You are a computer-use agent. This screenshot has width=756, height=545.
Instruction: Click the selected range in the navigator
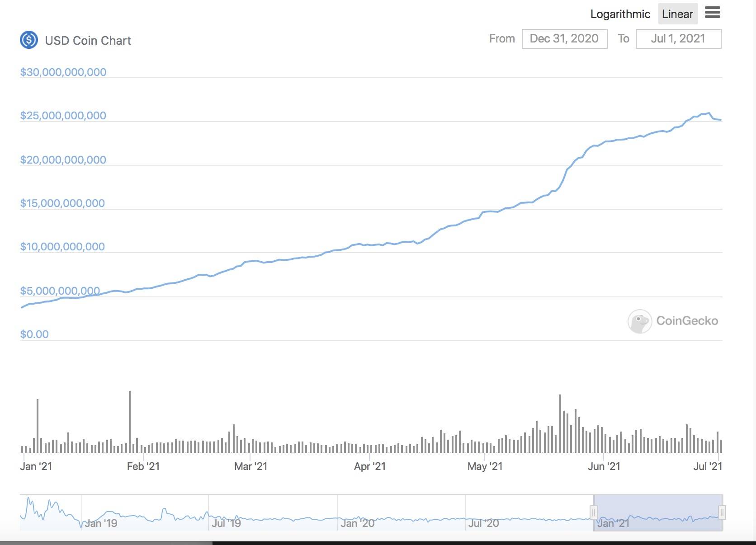coord(658,512)
